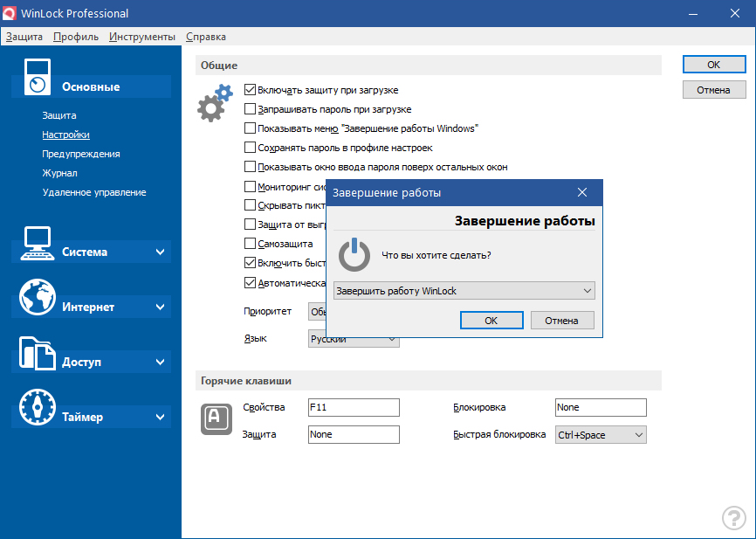Click the Таймер compass icon

37,408
